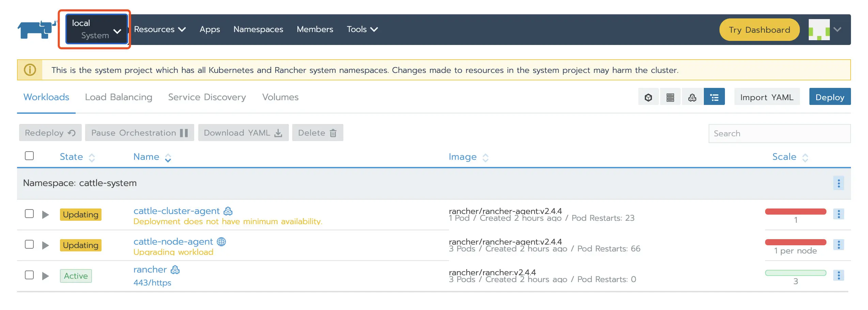Image resolution: width=868 pixels, height=310 pixels.
Task: Check the cattle-node-agent row checkbox
Action: [29, 245]
